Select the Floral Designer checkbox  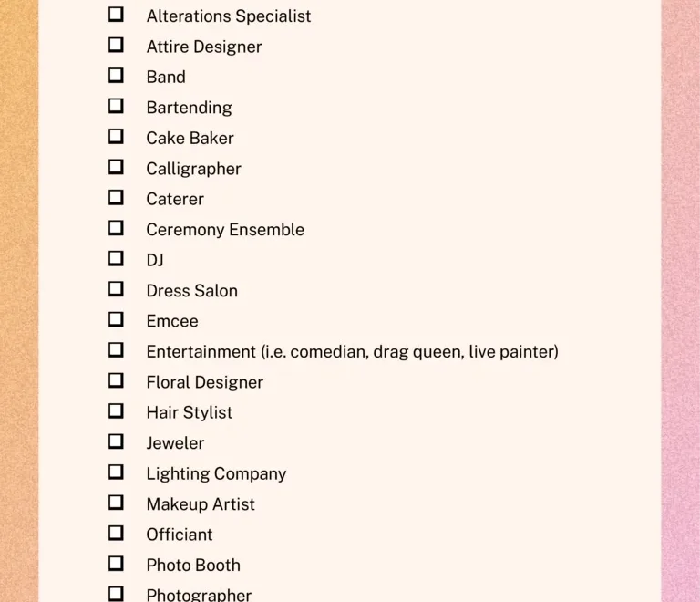coord(116,380)
